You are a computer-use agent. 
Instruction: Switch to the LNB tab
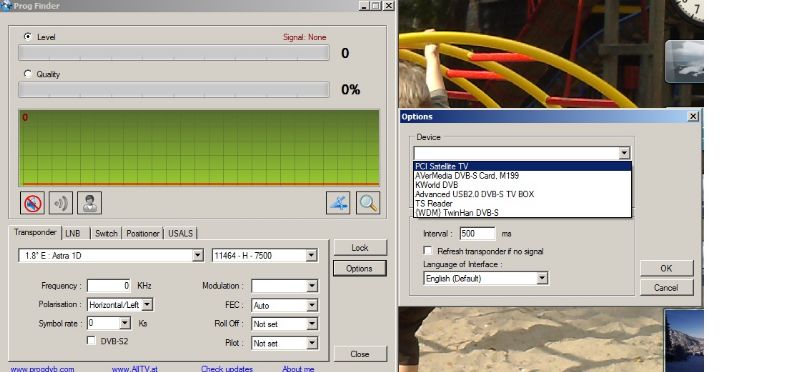[73, 233]
